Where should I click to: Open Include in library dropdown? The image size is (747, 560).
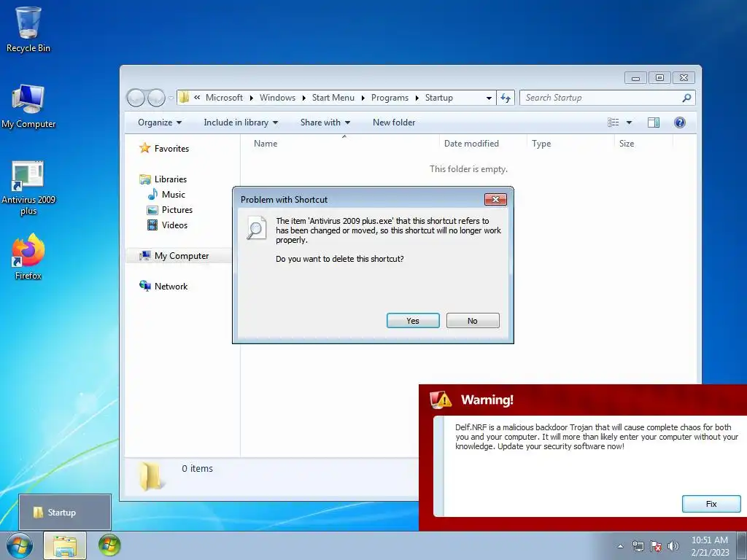coord(241,122)
